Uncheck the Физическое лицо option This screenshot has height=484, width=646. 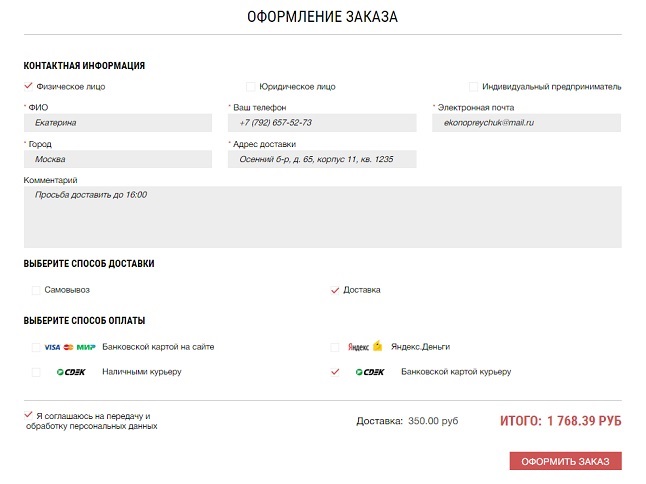pyautogui.click(x=28, y=86)
